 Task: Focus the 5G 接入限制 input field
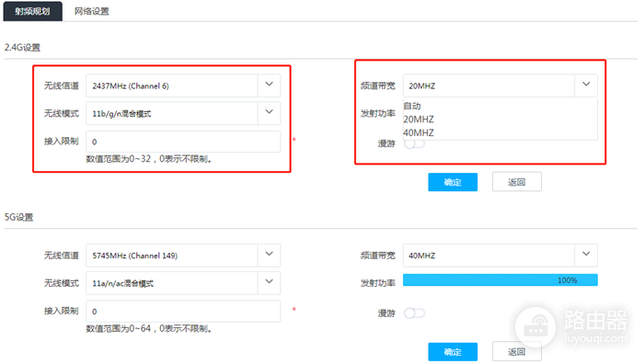pos(183,312)
